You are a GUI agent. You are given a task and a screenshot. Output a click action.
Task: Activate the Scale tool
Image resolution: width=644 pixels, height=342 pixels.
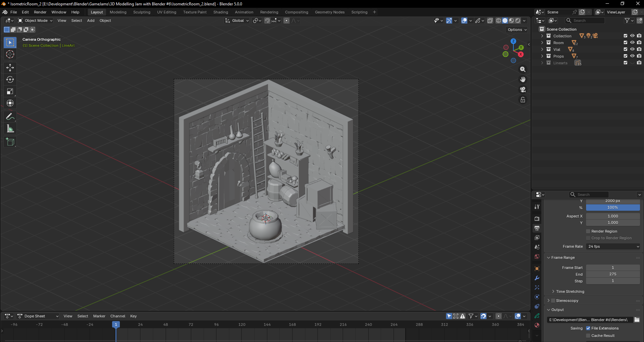click(10, 91)
